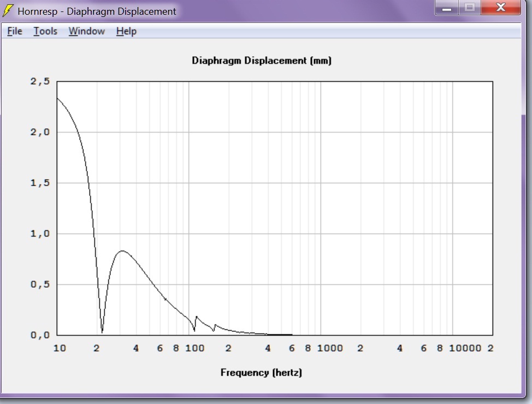Close the Diaphragm Displacement window
532x404 pixels.
pyautogui.click(x=501, y=8)
